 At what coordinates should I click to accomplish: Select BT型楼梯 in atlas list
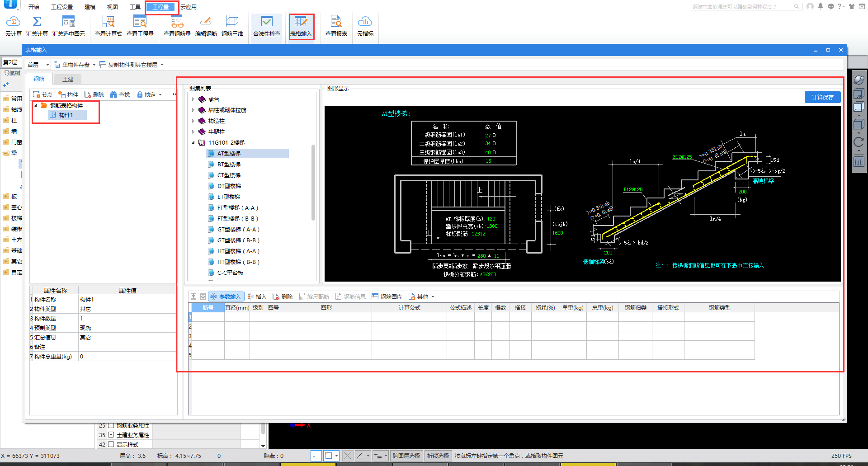229,165
